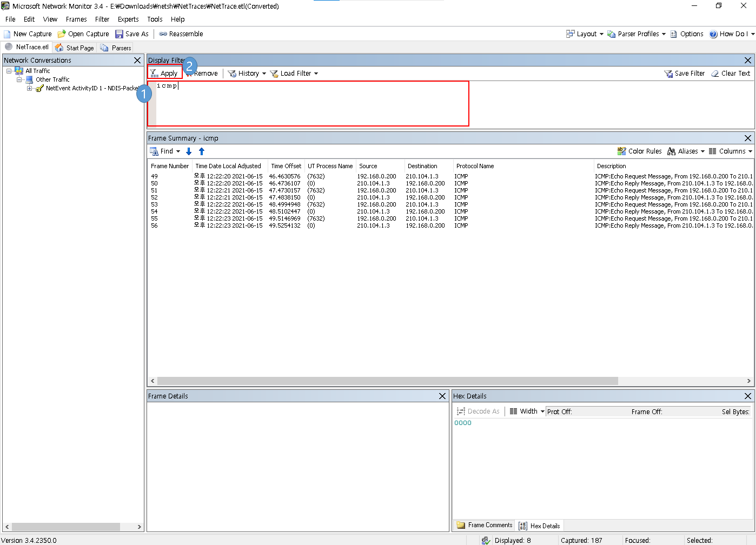Open the Width dropdown in Hex Details
Image resolution: width=756 pixels, height=545 pixels.
527,411
